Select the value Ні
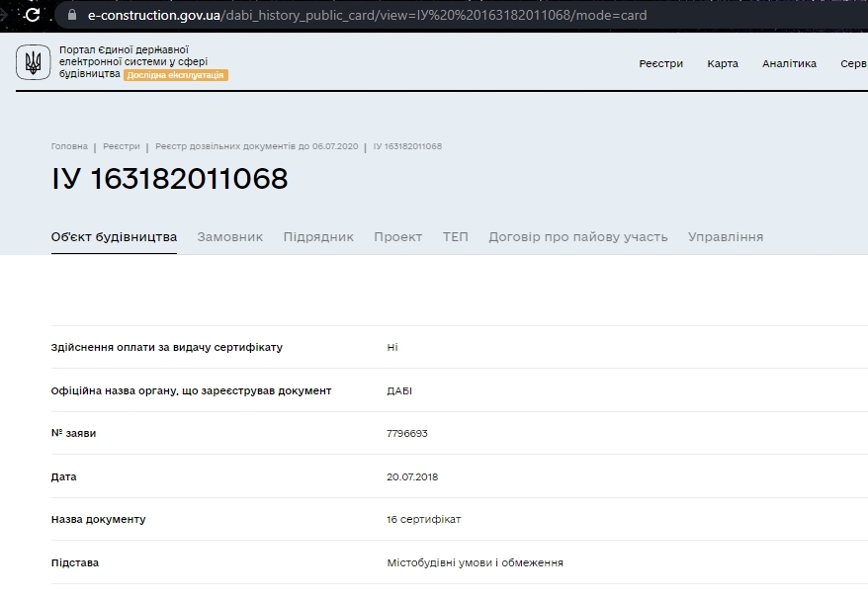 392,348
